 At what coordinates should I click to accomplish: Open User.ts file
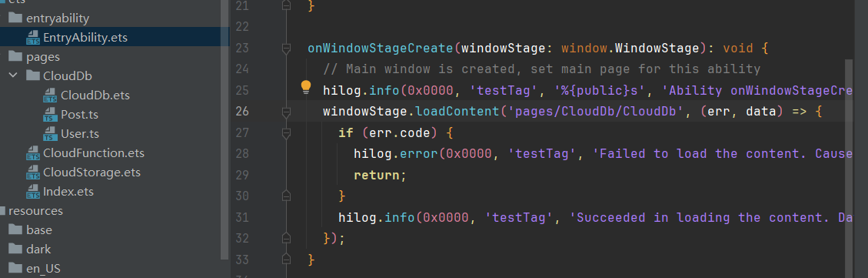tap(80, 134)
